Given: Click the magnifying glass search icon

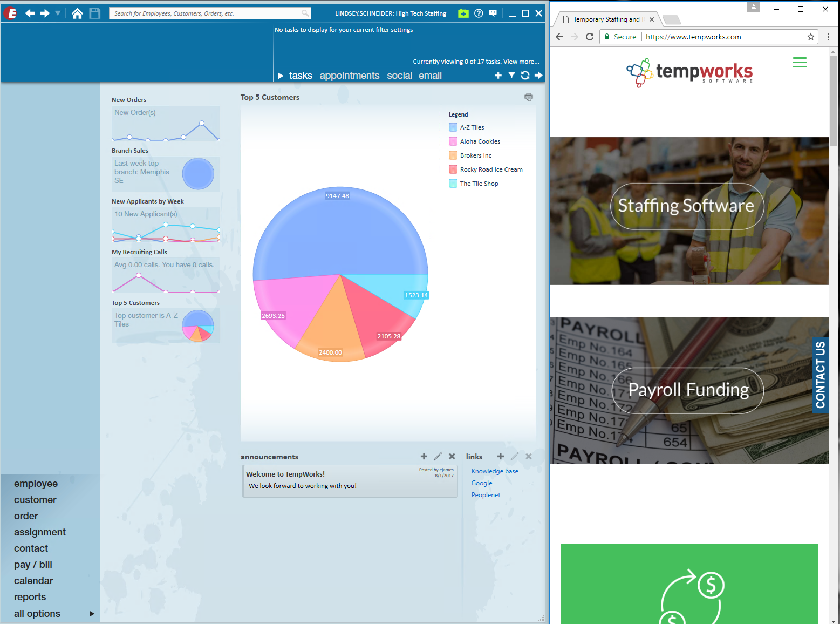Looking at the screenshot, I should (x=305, y=13).
